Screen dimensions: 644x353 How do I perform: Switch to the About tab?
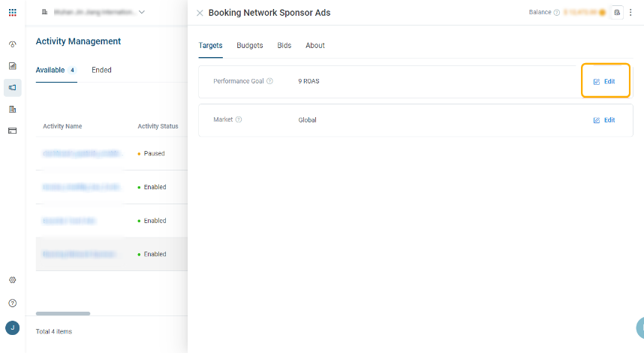[x=315, y=46]
